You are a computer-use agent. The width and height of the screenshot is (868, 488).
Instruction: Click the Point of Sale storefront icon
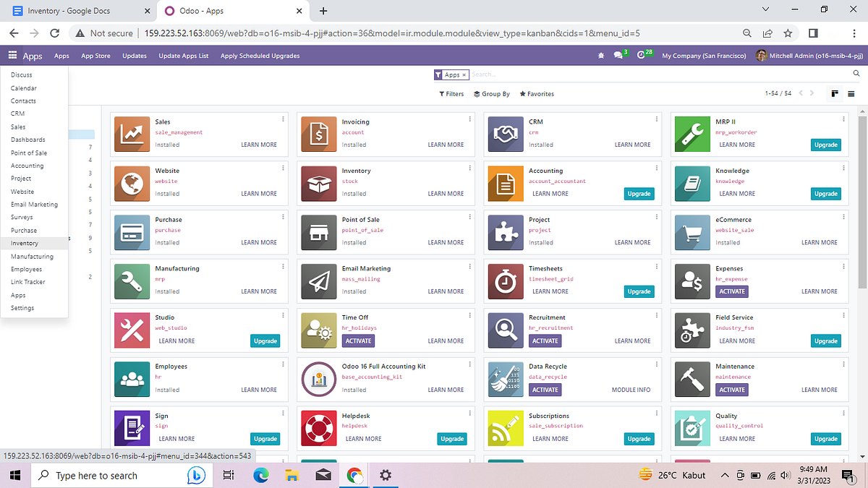[318, 233]
